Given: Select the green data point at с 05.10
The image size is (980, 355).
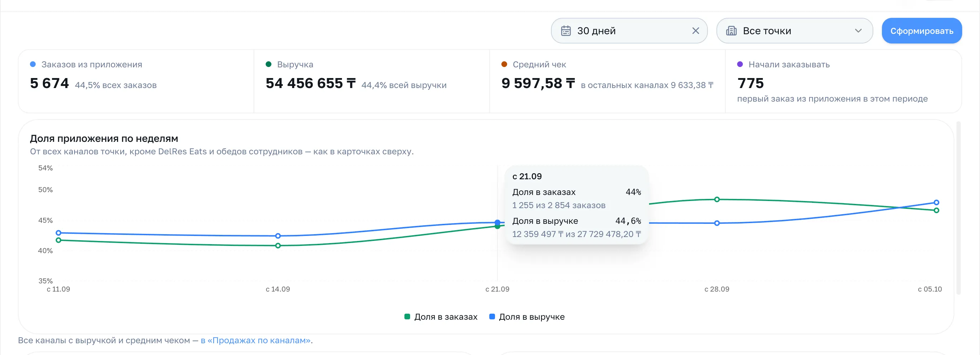Looking at the screenshot, I should pos(936,210).
